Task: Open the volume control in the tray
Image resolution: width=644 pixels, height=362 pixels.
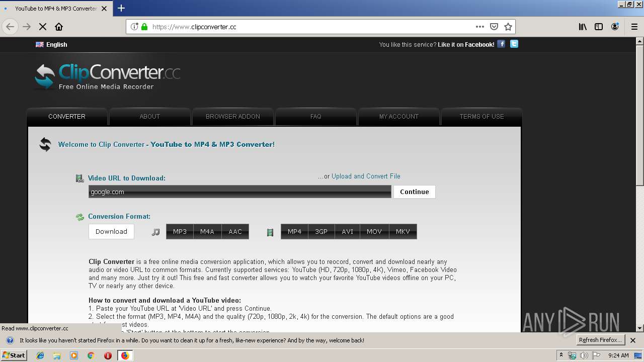Action: point(584,355)
